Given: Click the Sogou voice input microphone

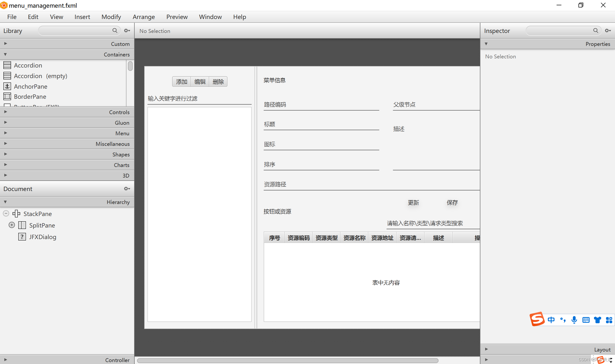Looking at the screenshot, I should pos(574,320).
